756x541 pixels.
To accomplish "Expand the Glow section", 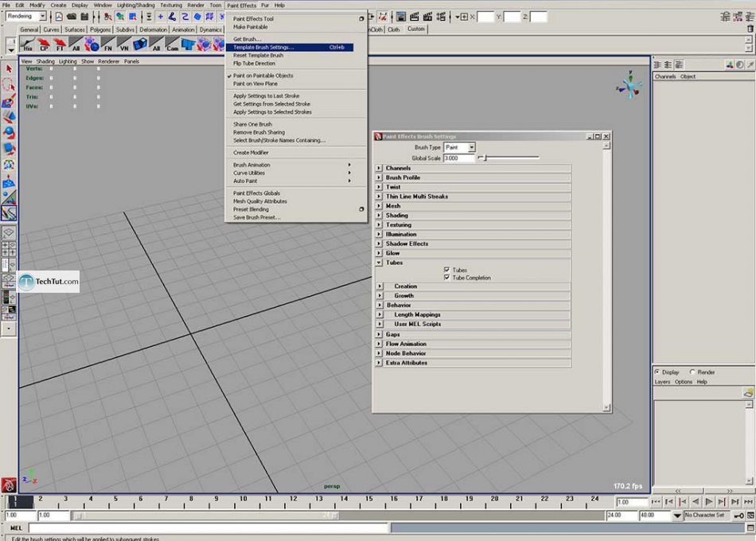I will pyautogui.click(x=379, y=253).
